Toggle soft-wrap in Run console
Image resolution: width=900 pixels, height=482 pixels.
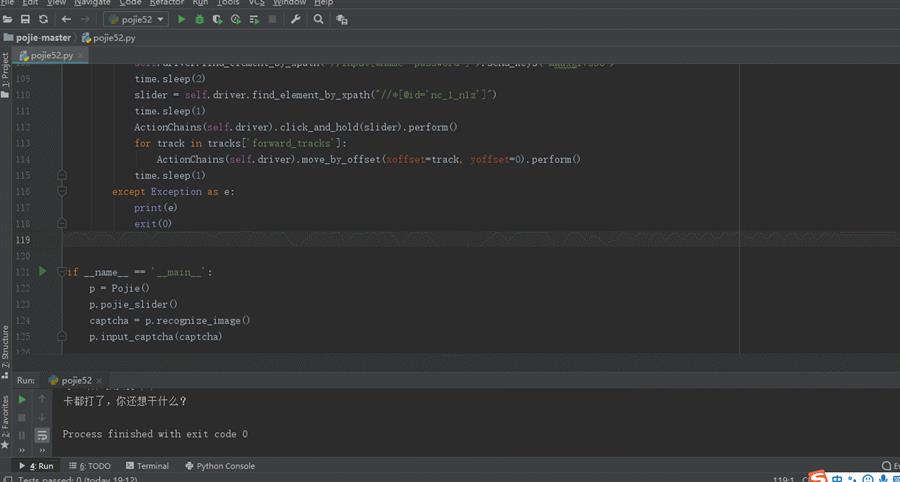coord(42,436)
